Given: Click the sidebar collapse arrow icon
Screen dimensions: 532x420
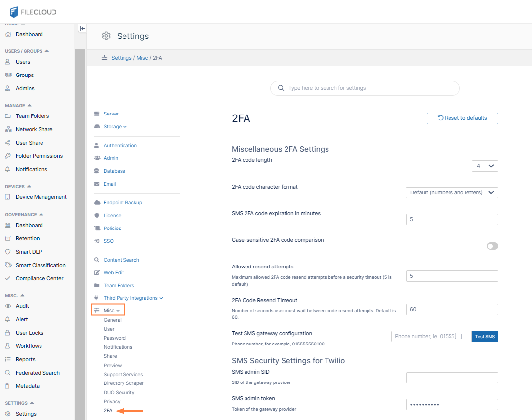Looking at the screenshot, I should point(82,29).
